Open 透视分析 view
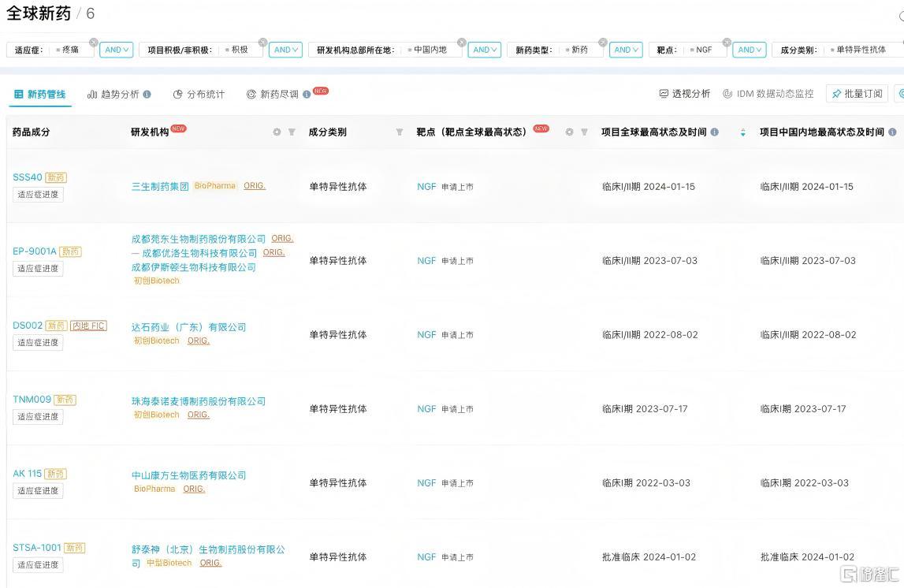 [x=684, y=94]
